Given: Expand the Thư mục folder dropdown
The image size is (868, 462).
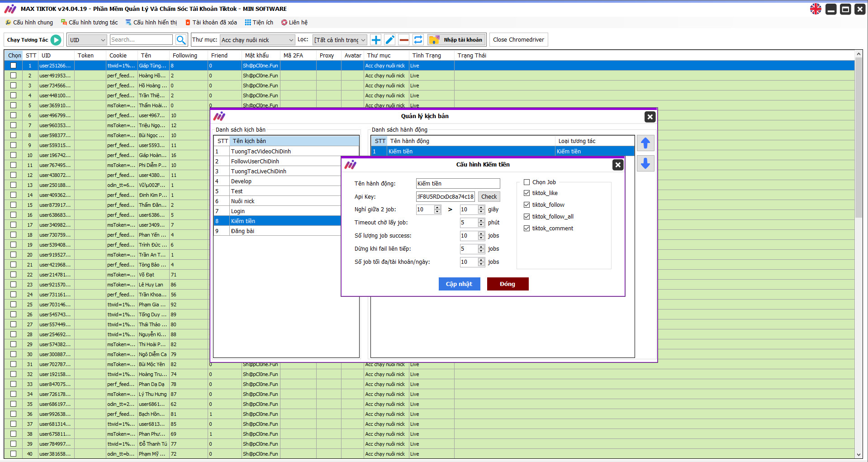Looking at the screenshot, I should (257, 40).
